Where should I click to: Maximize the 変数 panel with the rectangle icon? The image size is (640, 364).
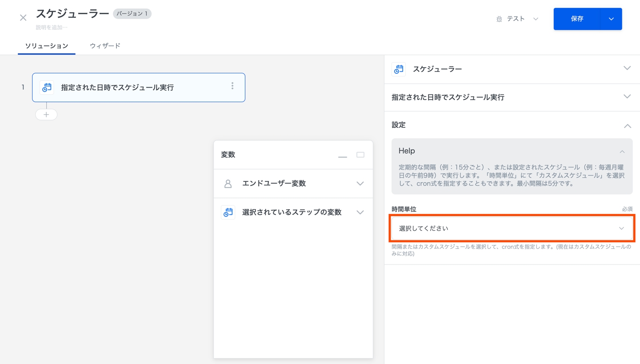click(360, 155)
